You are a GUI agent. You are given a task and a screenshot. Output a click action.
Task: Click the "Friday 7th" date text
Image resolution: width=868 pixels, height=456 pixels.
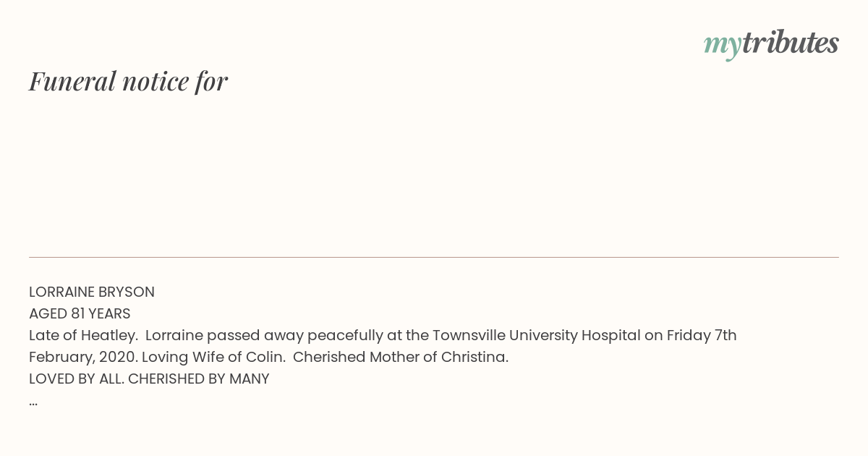pos(702,336)
